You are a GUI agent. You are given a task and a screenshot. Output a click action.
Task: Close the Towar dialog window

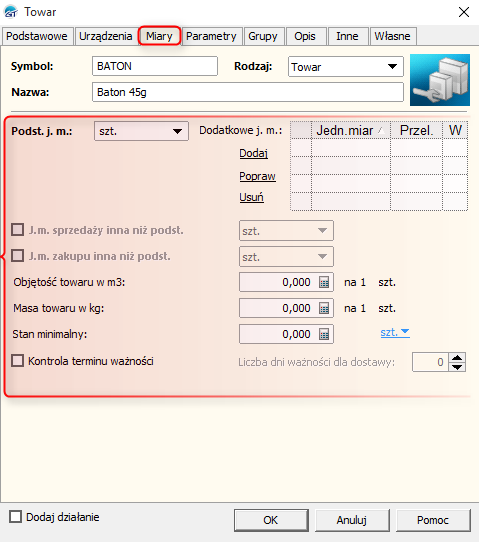(464, 12)
